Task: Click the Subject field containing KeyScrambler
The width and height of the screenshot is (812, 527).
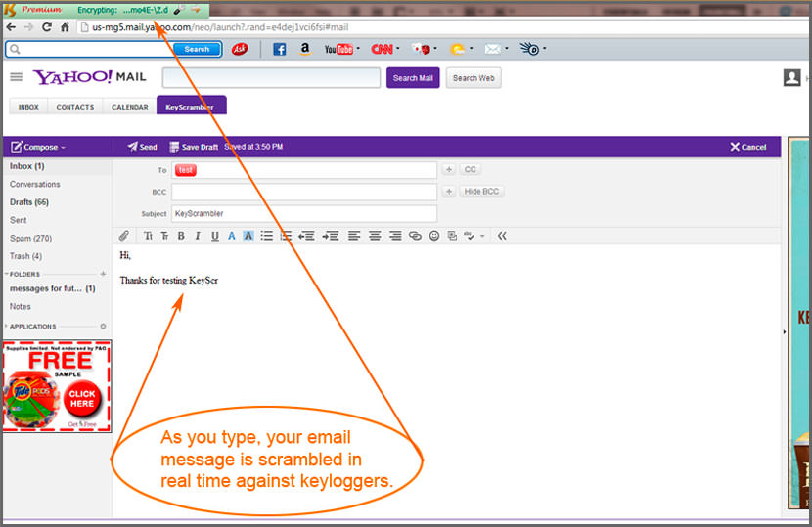Action: tap(304, 213)
